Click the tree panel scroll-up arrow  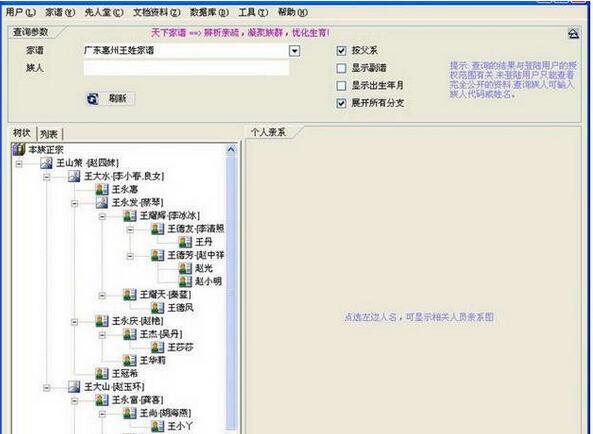tap(231, 150)
